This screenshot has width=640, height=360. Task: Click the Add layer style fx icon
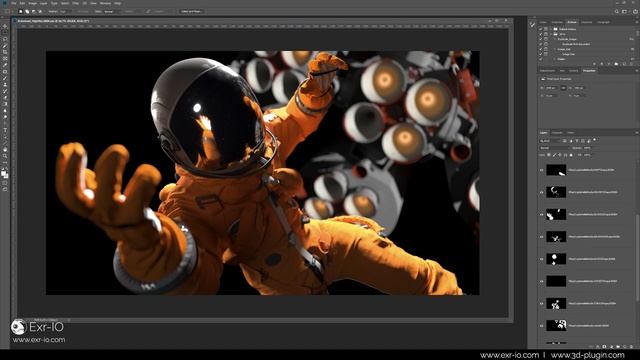[x=598, y=347]
